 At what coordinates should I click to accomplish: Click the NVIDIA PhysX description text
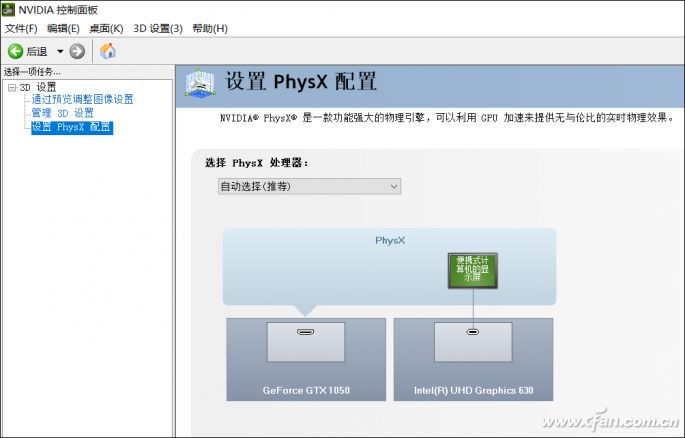coord(447,117)
